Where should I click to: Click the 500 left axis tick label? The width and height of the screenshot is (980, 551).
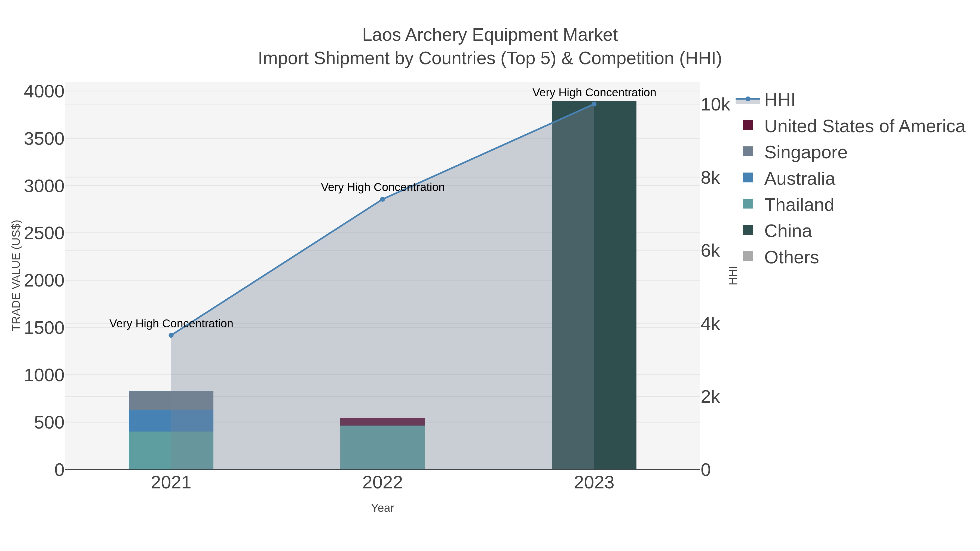click(x=49, y=423)
